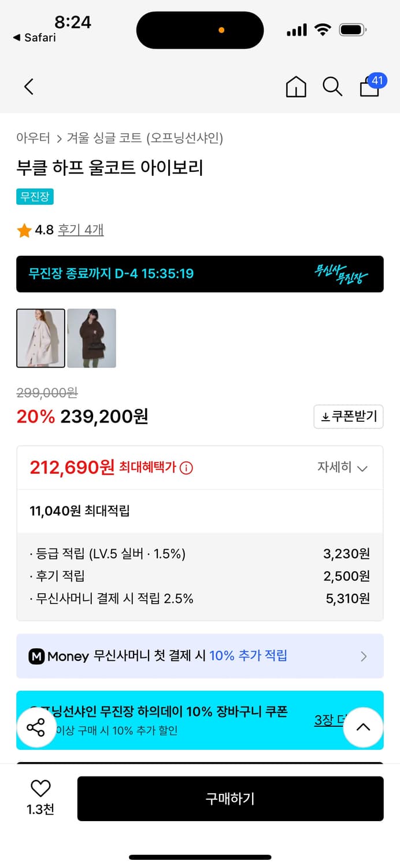Tap the 쿠폰받기 coupon download button
The width and height of the screenshot is (400, 868).
[x=348, y=417]
